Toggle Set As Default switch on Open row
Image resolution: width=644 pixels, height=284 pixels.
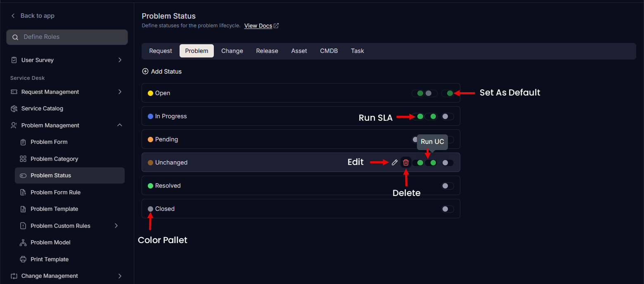447,93
